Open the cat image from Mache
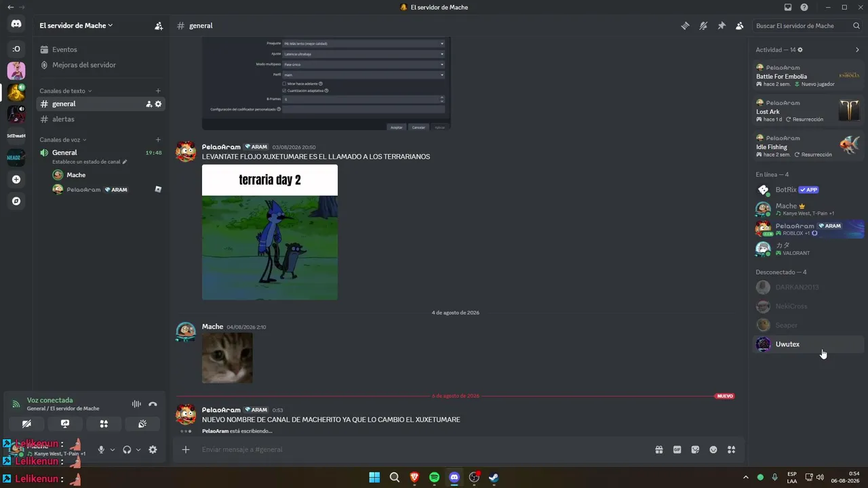Screen dimensions: 868x488 click(x=227, y=358)
